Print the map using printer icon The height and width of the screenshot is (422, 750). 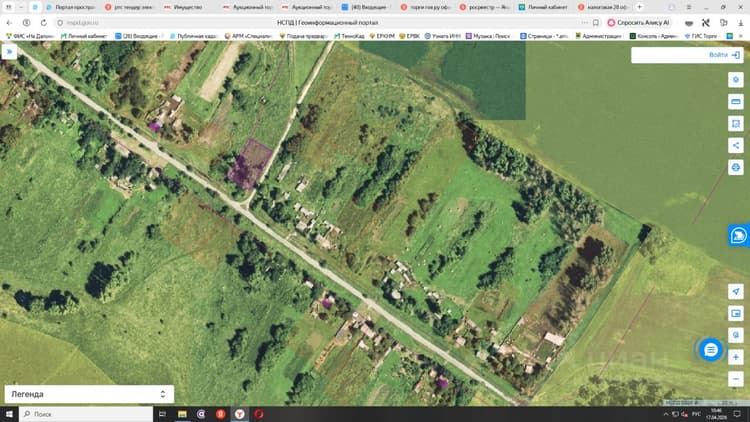pos(736,167)
